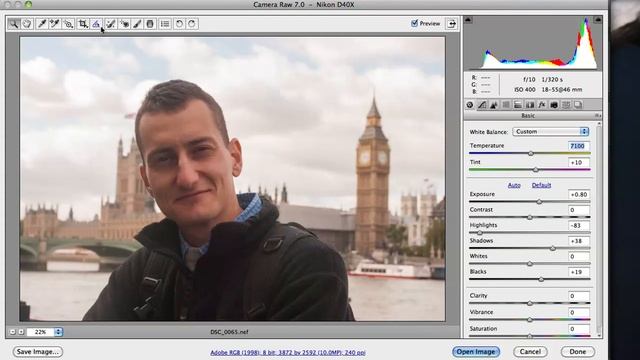Switch to the Basic panel tab
This screenshot has width=640, height=360.
pyautogui.click(x=470, y=105)
